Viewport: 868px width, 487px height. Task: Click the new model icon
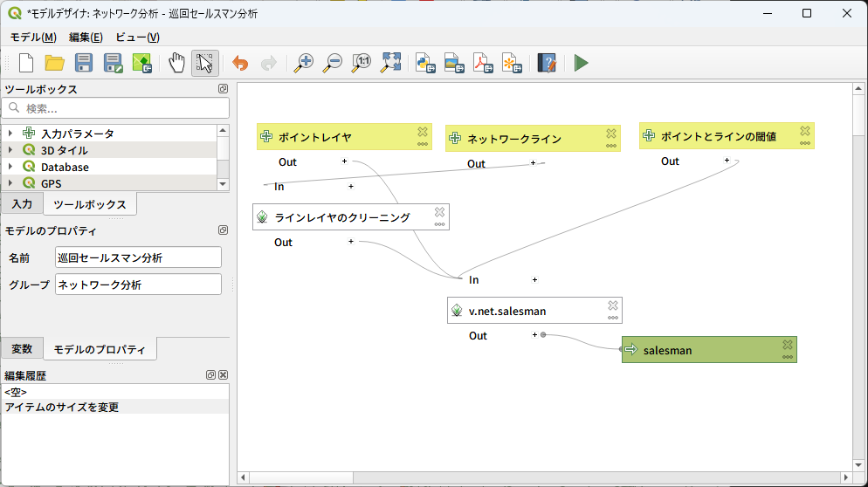pos(26,63)
